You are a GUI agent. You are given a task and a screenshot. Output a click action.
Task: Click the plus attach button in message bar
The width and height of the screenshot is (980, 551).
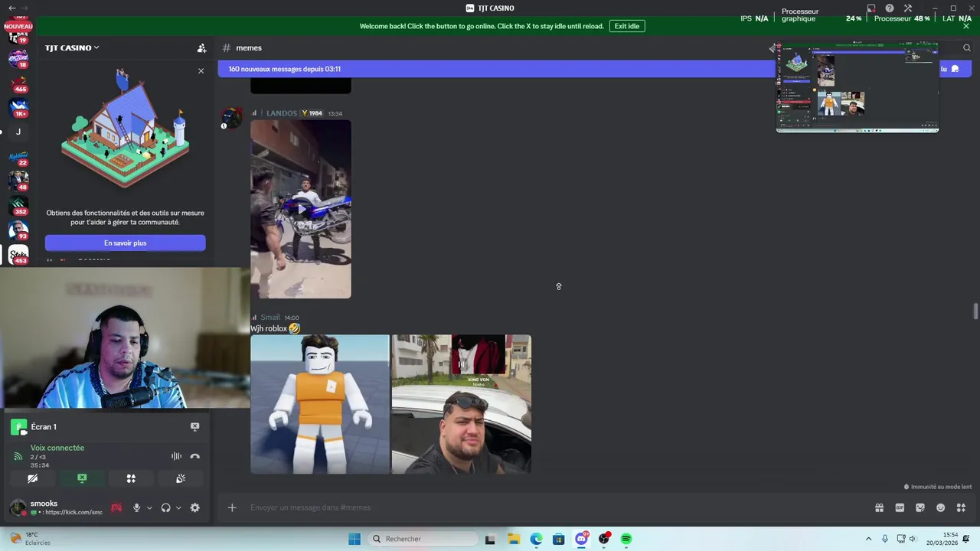point(232,507)
